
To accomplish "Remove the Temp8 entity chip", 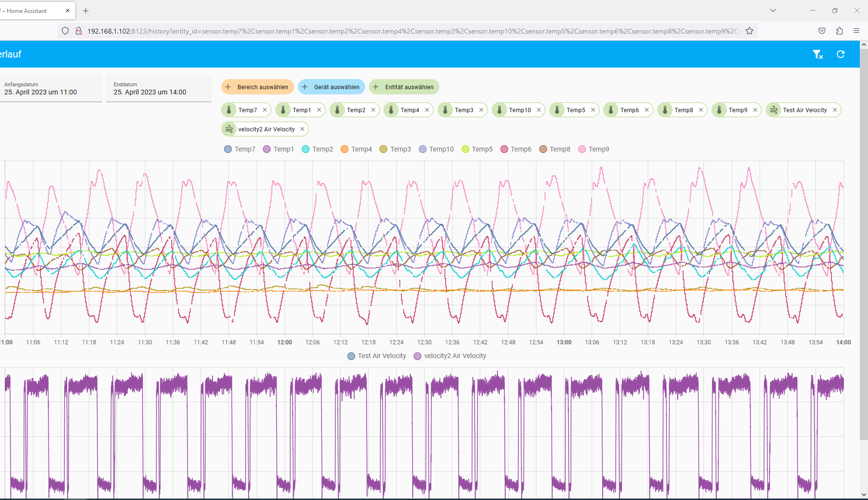I will pos(701,110).
